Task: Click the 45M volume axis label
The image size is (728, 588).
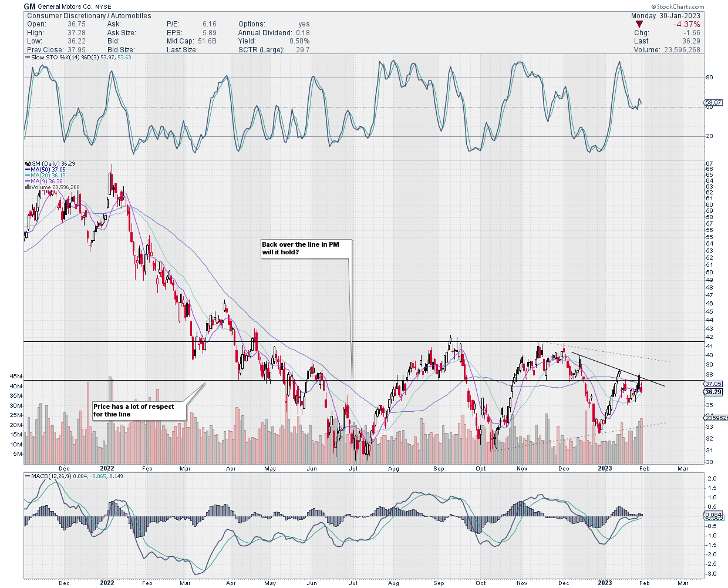Action: point(16,377)
